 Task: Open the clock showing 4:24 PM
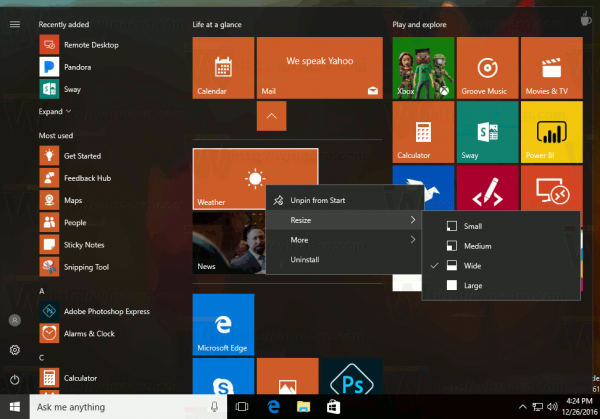point(579,407)
